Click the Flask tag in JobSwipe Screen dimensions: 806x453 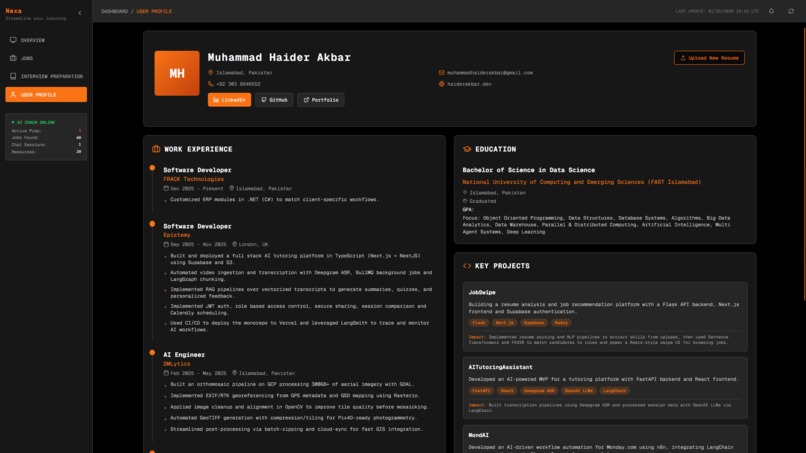[479, 323]
